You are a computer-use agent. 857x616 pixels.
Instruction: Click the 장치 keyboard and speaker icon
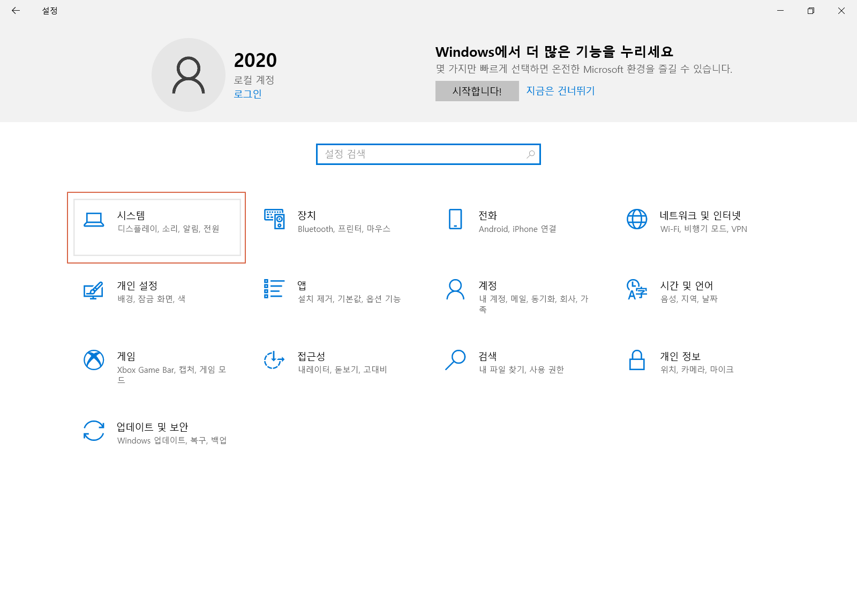click(274, 219)
